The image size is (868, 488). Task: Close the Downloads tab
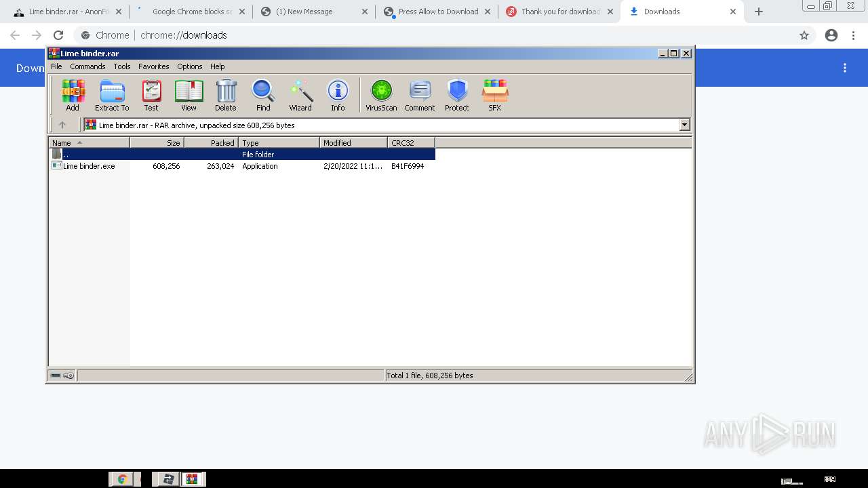coord(732,12)
